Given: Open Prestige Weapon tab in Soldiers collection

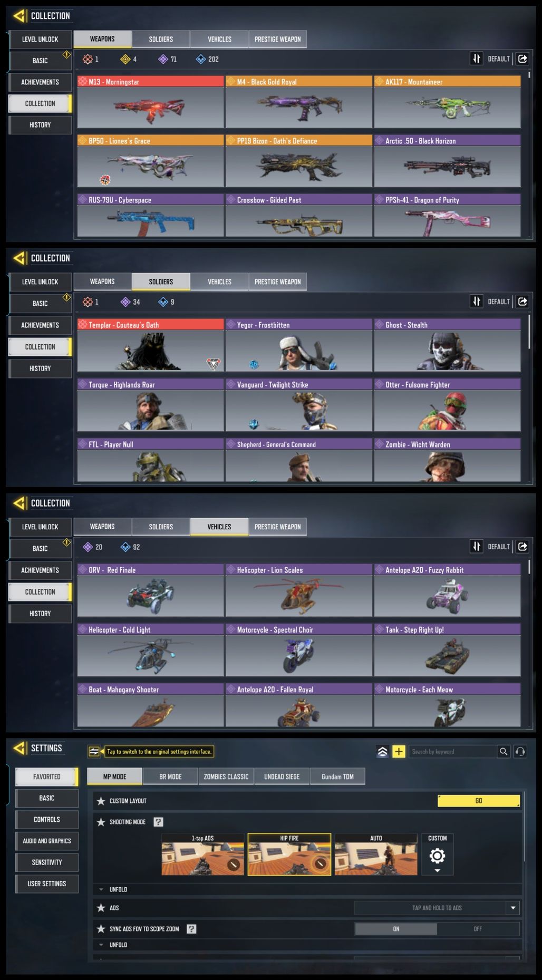Looking at the screenshot, I should (277, 282).
